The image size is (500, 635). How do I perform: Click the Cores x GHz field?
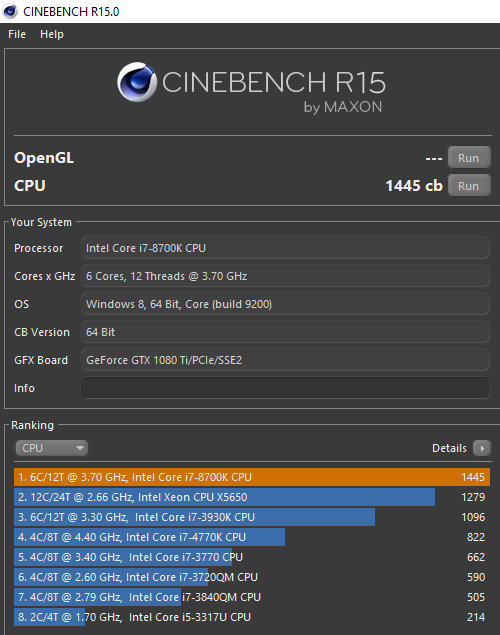pos(285,276)
